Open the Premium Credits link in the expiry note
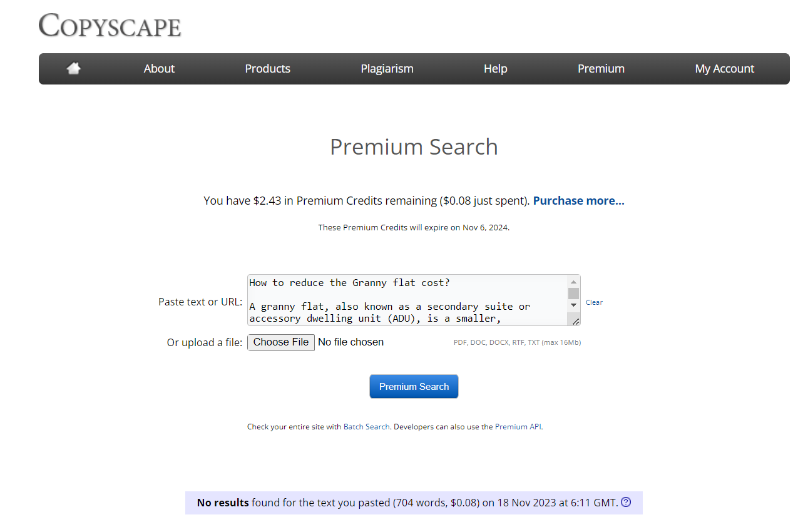This screenshot has width=798, height=532. tap(374, 228)
